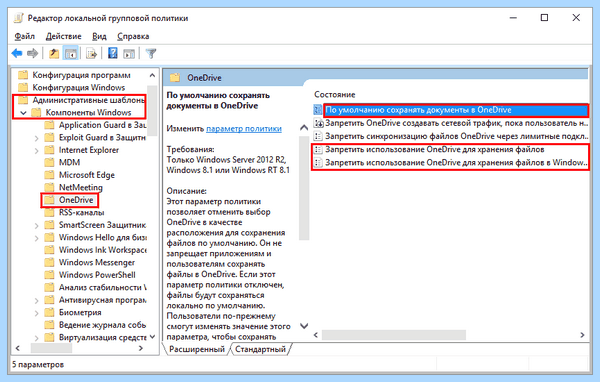600x382 pixels.
Task: Click icon of 'Запретить OneDrive создавать сетевой трафик'
Action: tap(318, 123)
